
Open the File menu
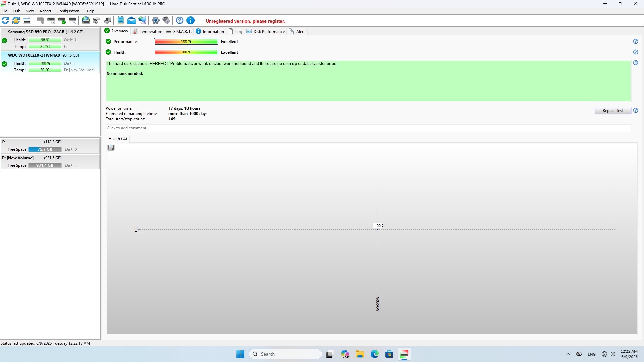[x=4, y=11]
